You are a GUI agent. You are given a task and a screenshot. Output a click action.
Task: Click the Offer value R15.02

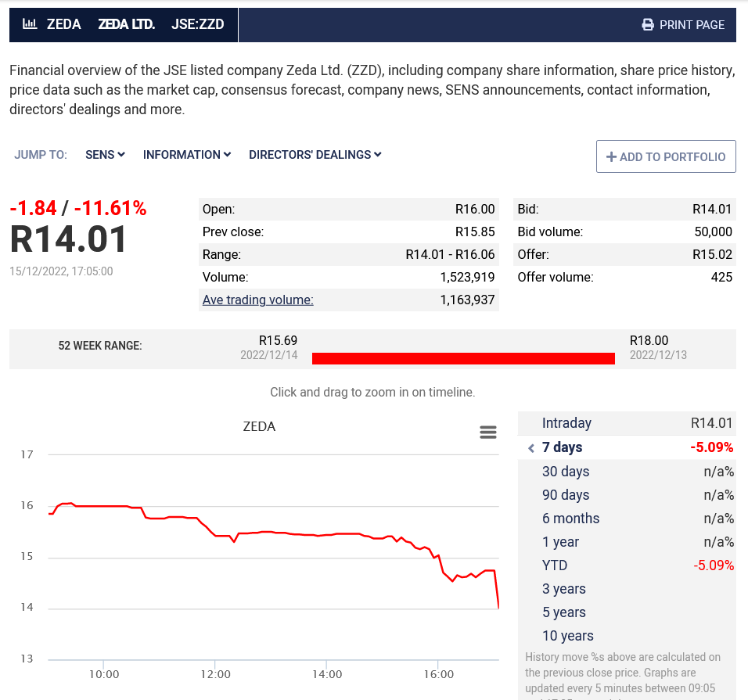point(712,254)
